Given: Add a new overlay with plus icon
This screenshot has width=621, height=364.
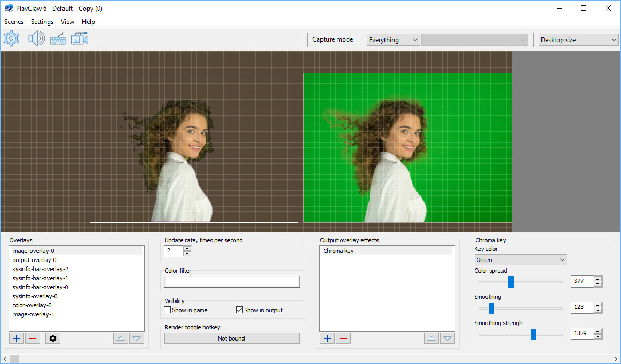Looking at the screenshot, I should [16, 338].
